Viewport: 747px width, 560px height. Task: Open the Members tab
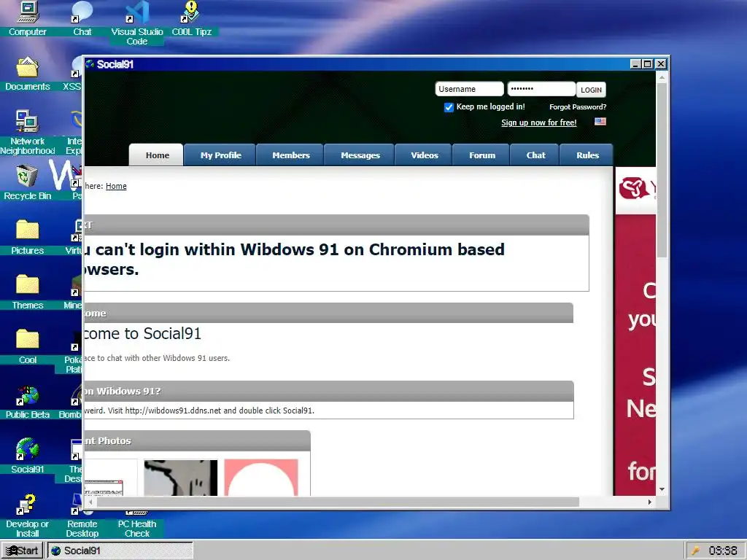(x=290, y=155)
